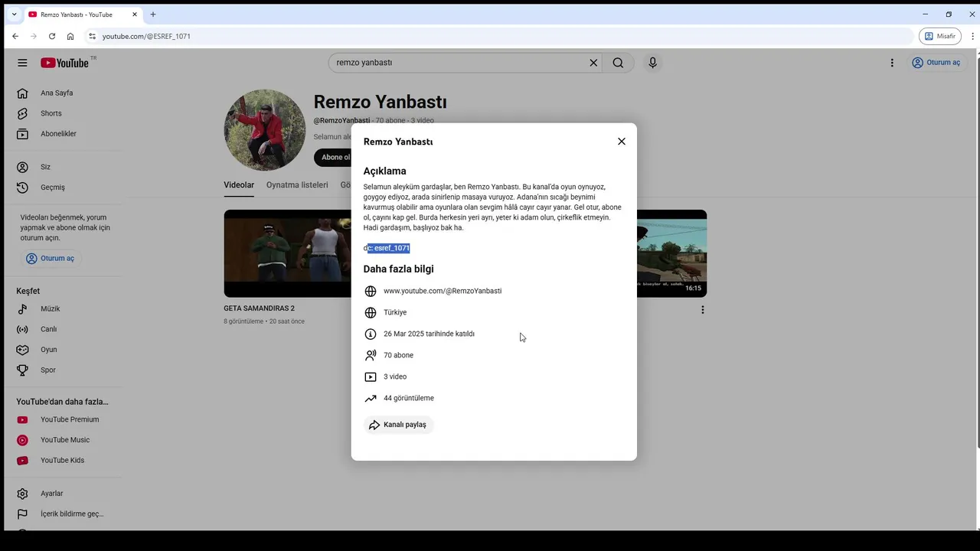Close the Remzo Yanbastı - YouTube tab
Screen dimensions: 980x551
tap(135, 15)
